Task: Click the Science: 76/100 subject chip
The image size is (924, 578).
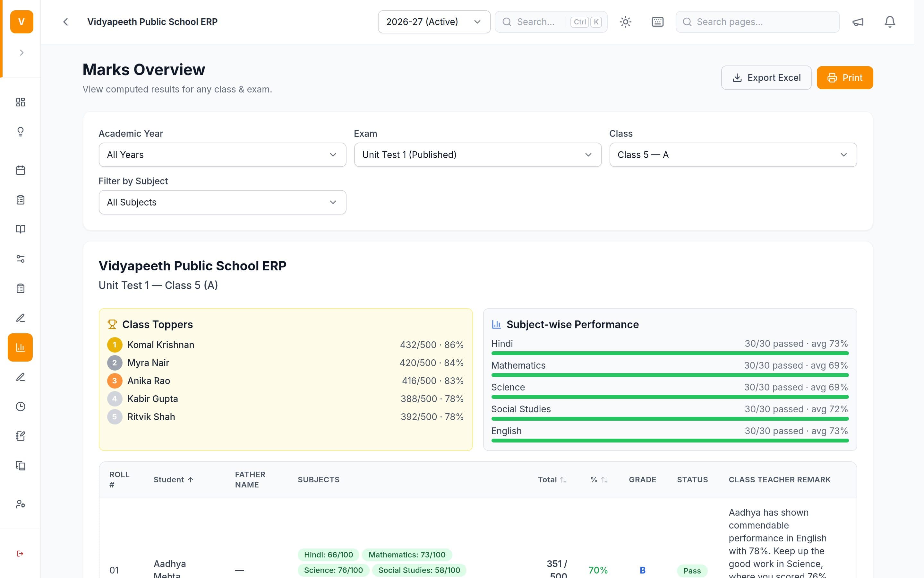Action: 333,570
